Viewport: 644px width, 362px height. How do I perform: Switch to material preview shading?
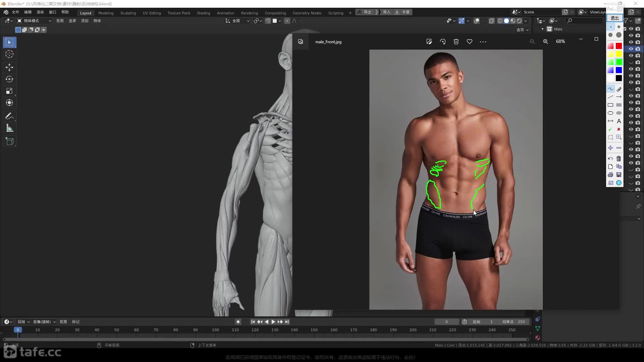(513, 21)
